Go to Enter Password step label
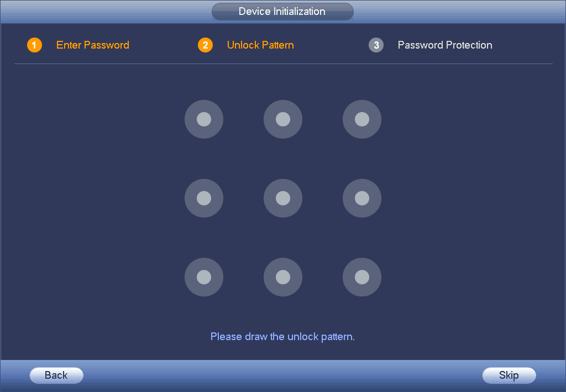The image size is (566, 392). (x=93, y=45)
